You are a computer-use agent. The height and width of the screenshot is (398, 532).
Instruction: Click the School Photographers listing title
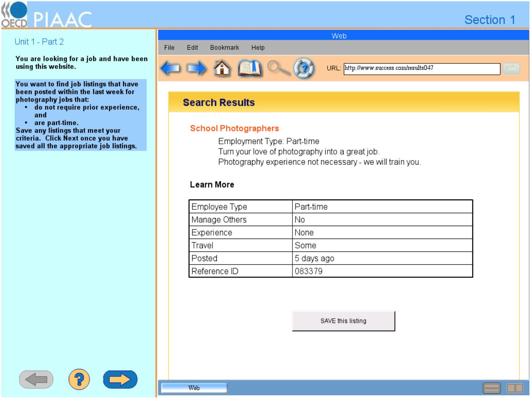tap(234, 128)
